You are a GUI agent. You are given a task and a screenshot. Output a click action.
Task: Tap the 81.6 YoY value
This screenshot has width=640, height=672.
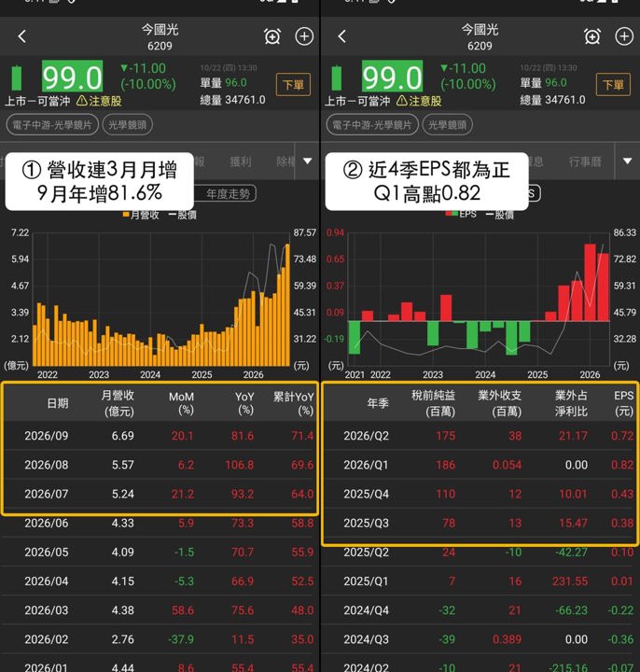pos(243,436)
